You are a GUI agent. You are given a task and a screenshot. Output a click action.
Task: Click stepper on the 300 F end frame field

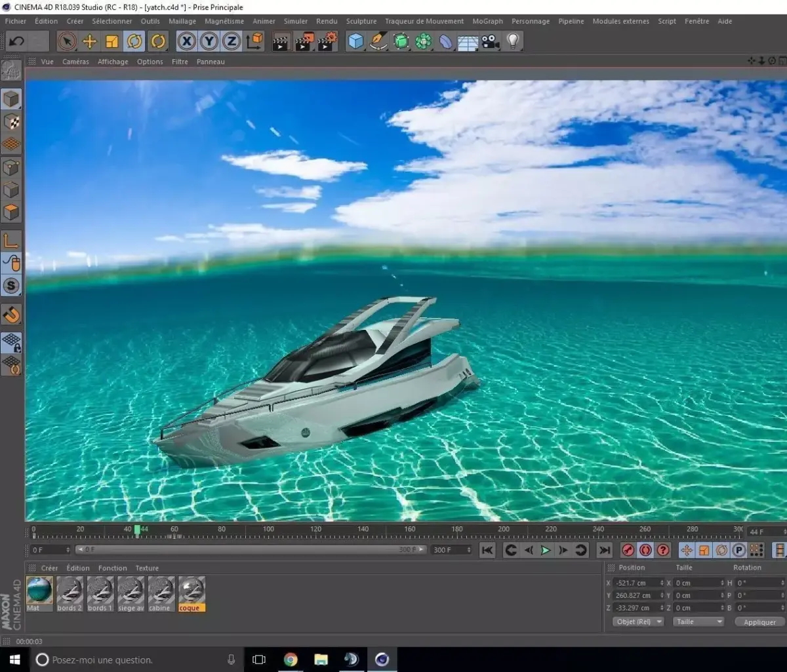(x=468, y=550)
